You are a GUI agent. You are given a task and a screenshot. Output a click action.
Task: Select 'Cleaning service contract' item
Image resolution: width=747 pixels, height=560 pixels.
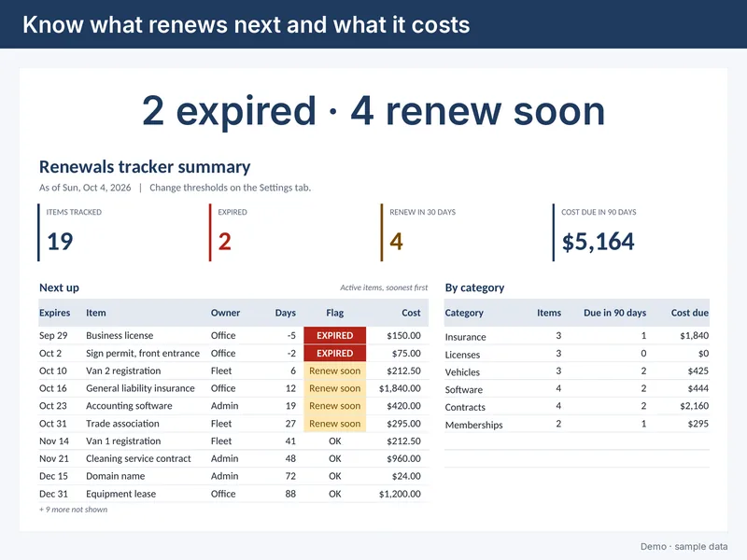[138, 458]
